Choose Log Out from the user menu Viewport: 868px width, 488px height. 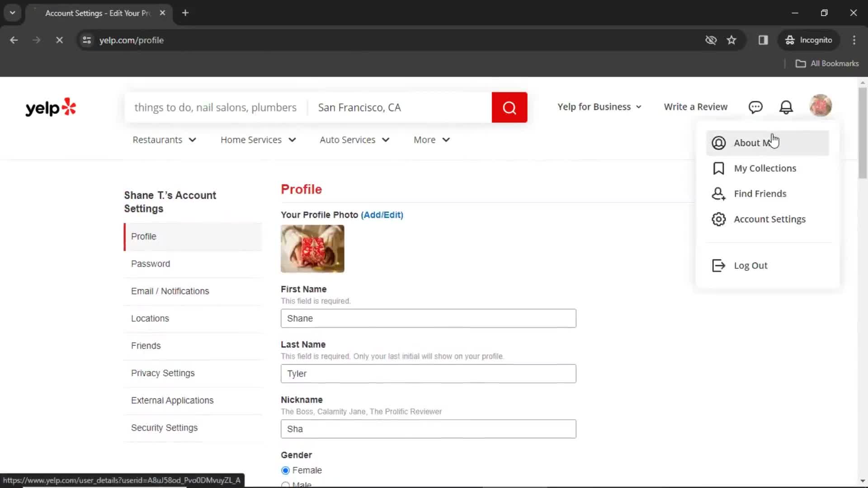(768, 266)
